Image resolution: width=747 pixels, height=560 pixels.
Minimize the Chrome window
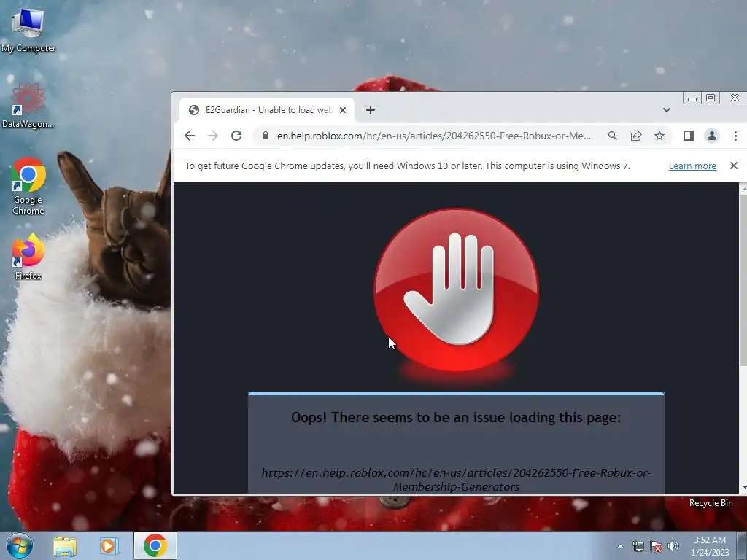click(x=692, y=98)
